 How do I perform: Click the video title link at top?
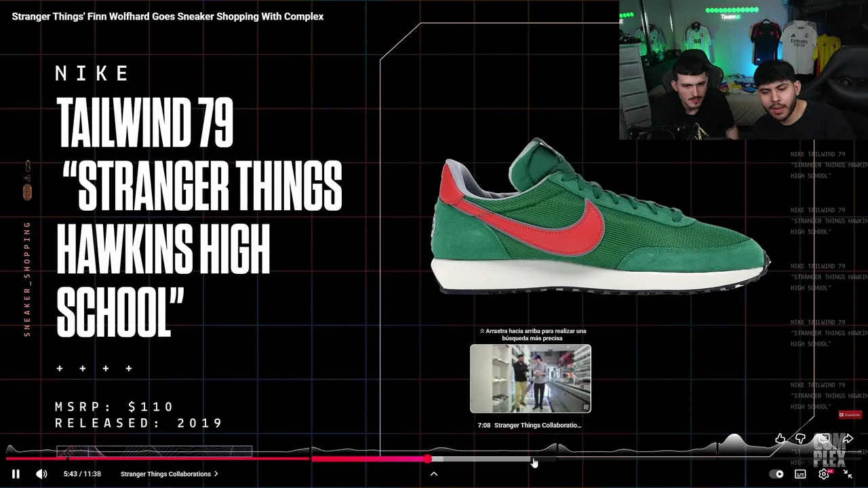pos(167,16)
